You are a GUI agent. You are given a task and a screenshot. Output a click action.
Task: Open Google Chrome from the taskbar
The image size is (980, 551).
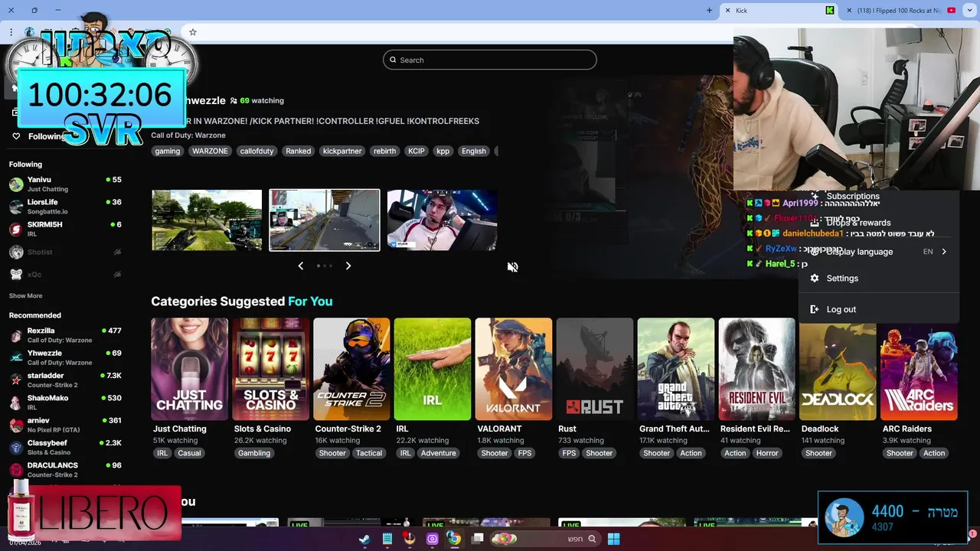[455, 539]
